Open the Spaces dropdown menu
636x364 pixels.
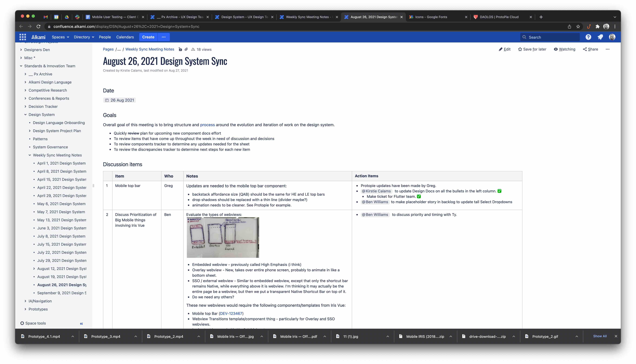tap(60, 37)
